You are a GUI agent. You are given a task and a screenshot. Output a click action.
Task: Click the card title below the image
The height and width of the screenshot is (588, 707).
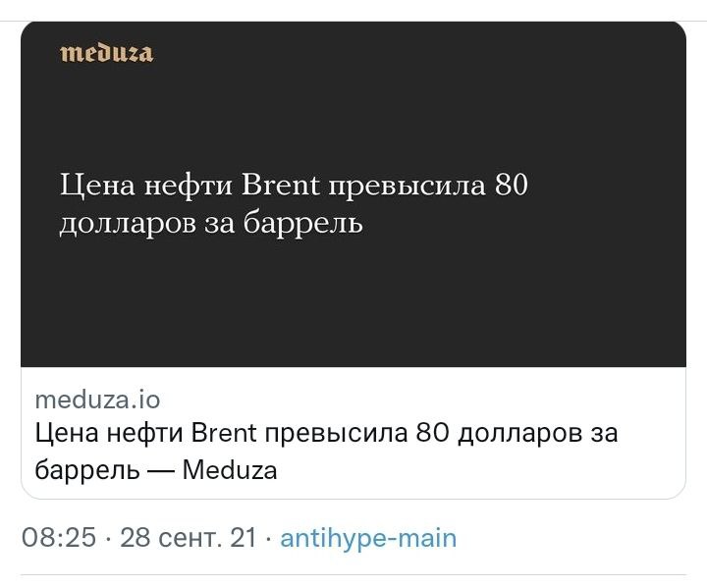pos(326,451)
